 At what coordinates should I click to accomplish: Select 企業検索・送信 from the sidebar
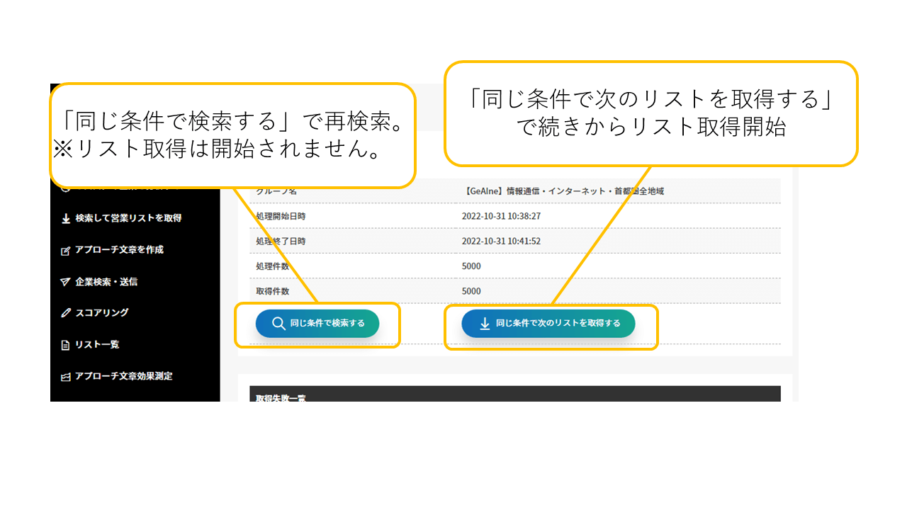(106, 282)
